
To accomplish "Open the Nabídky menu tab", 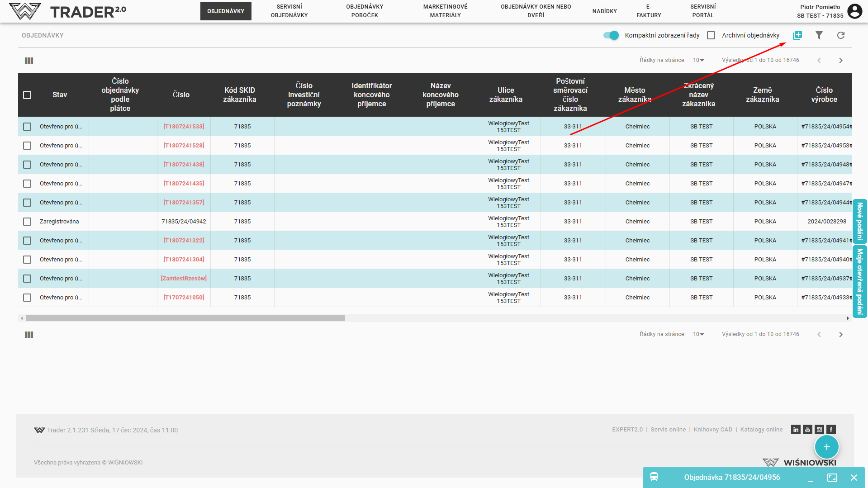I will pyautogui.click(x=604, y=11).
